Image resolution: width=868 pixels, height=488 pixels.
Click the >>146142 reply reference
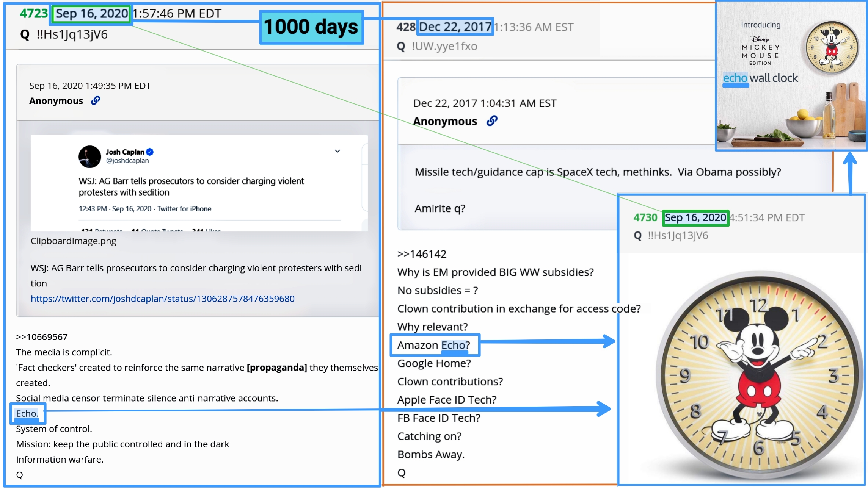pyautogui.click(x=422, y=254)
